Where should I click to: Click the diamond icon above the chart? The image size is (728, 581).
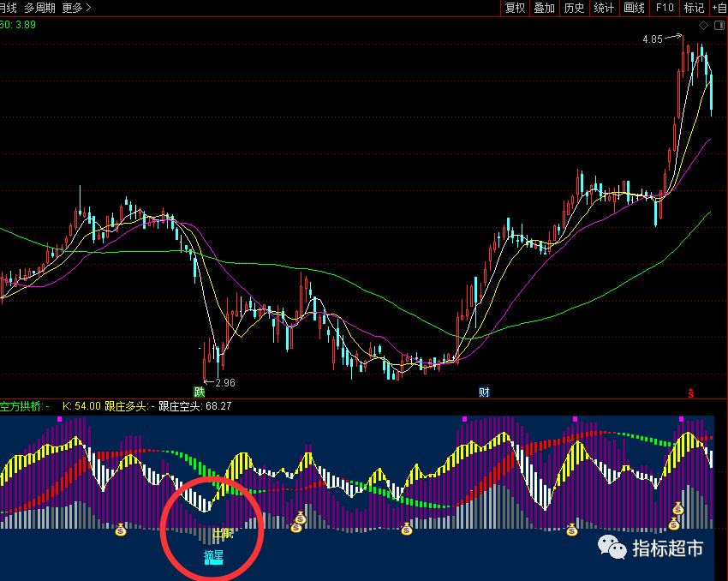point(703,26)
